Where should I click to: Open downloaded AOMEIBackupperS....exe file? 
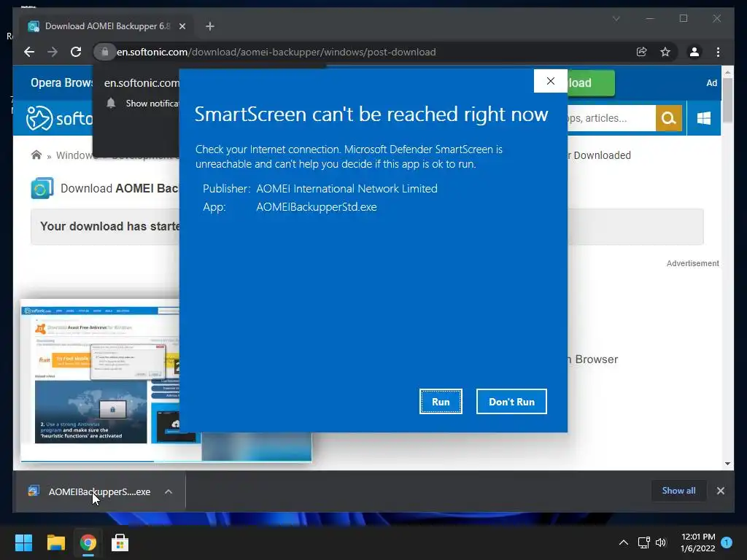click(90, 491)
